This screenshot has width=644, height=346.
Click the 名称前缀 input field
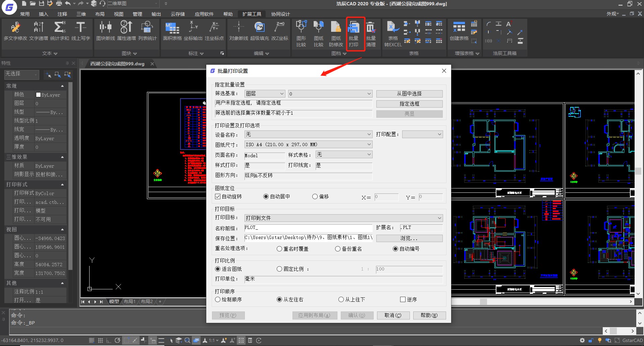[308, 228]
